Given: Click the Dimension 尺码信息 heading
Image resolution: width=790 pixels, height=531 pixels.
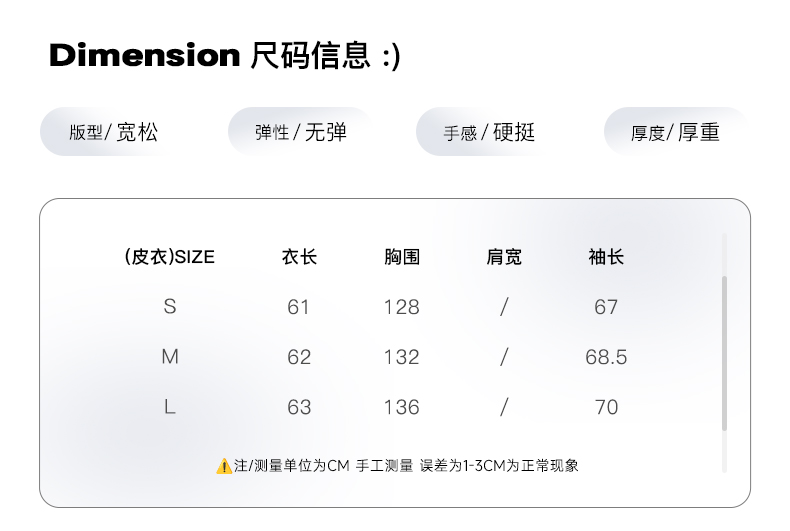Looking at the screenshot, I should [224, 55].
